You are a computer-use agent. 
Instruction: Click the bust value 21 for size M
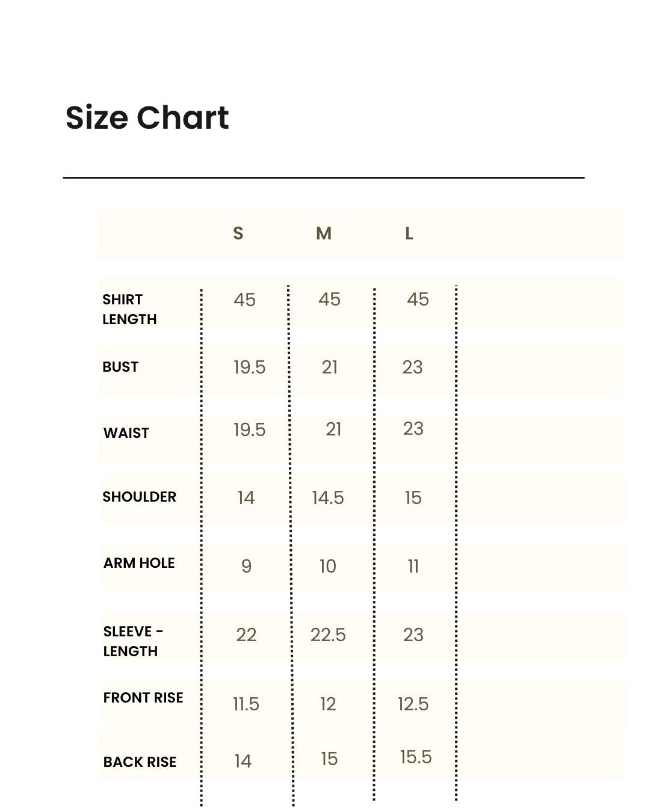point(330,368)
